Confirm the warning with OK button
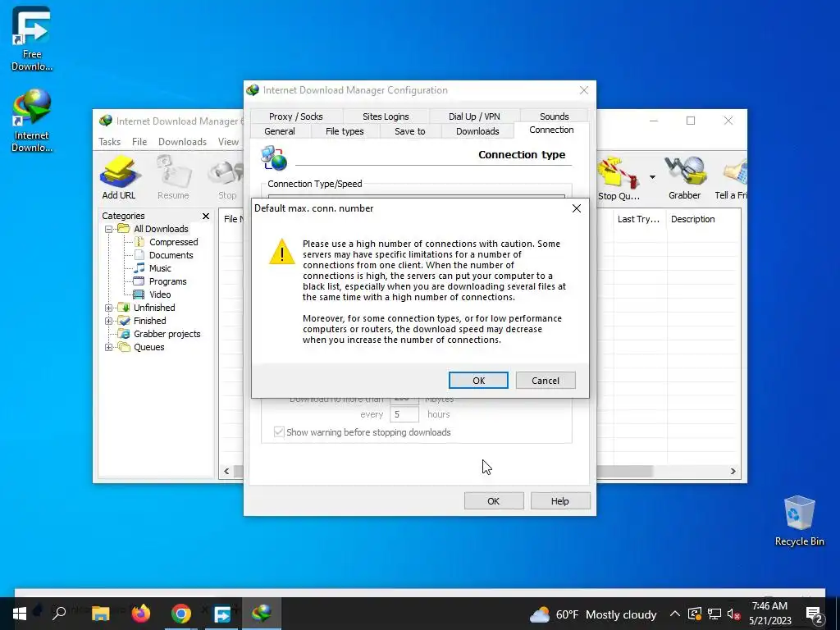 478,381
